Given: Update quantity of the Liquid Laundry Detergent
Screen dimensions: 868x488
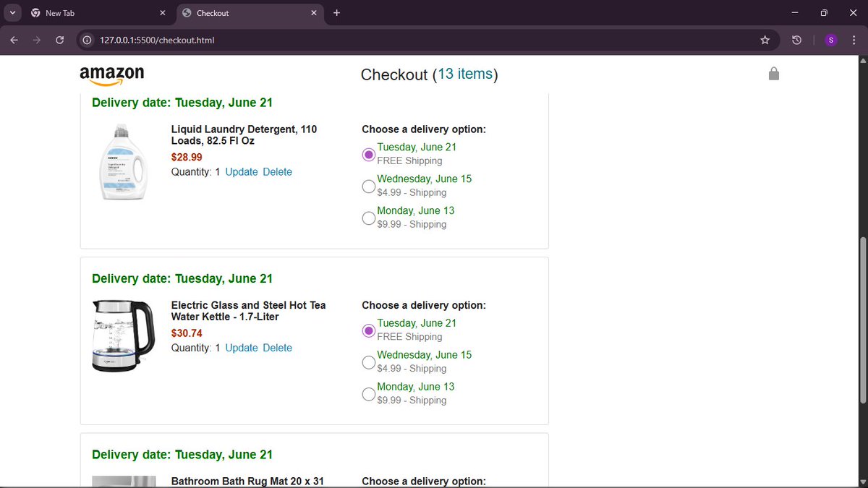Looking at the screenshot, I should (242, 172).
